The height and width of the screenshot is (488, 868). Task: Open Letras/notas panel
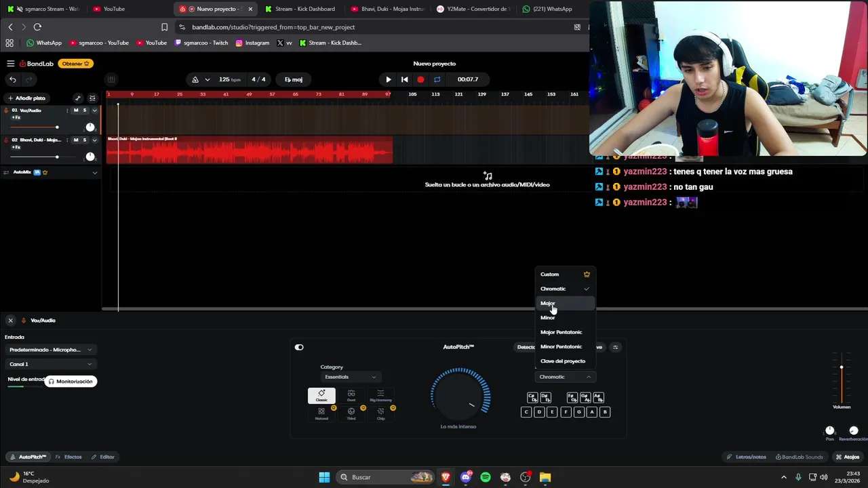tap(746, 457)
